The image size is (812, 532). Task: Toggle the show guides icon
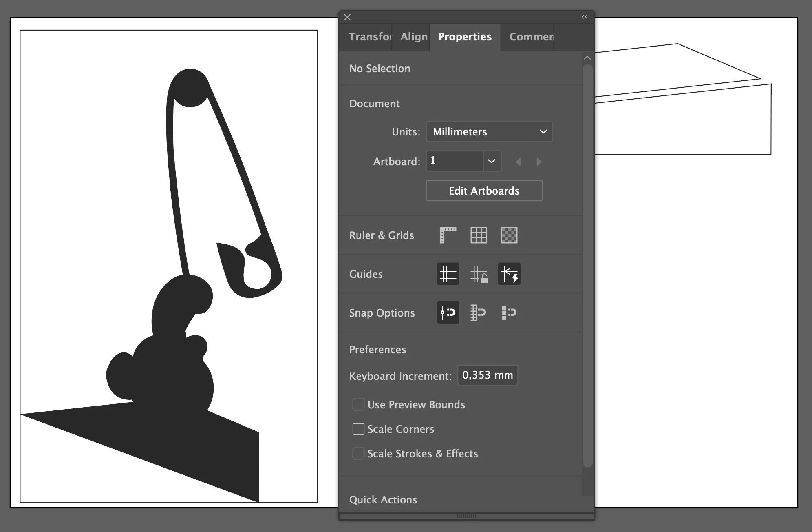[x=448, y=274]
